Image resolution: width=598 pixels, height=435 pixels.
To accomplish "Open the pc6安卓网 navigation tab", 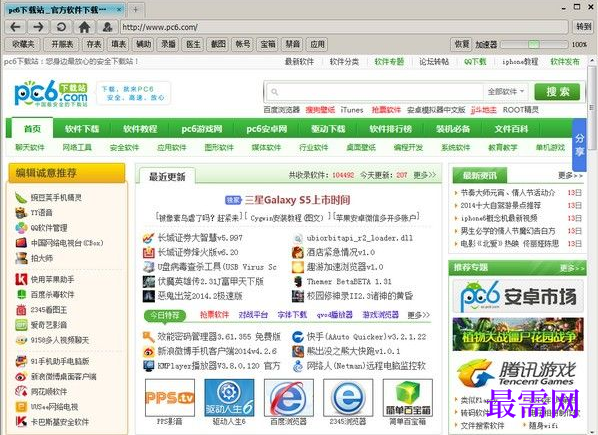I will coord(267,129).
